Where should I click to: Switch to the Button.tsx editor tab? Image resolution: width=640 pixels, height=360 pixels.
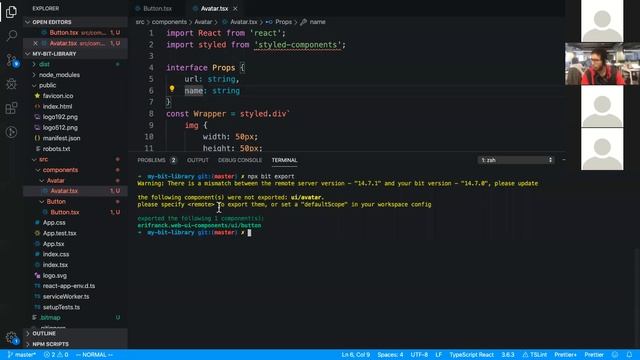[x=157, y=9]
